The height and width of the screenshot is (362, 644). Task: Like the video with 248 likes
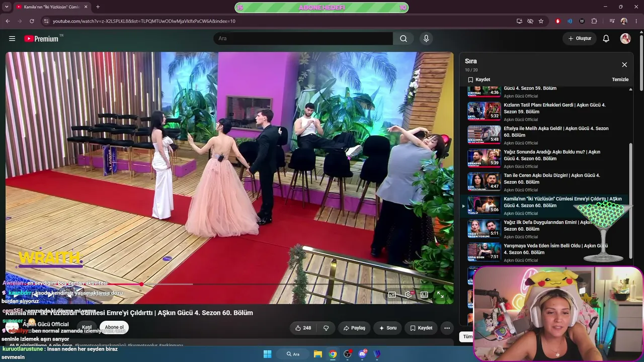click(303, 328)
